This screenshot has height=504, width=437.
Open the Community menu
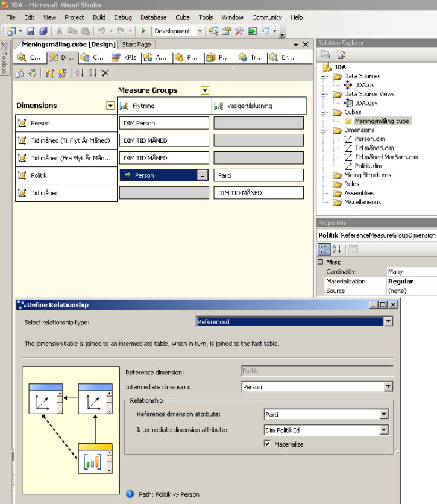[266, 17]
